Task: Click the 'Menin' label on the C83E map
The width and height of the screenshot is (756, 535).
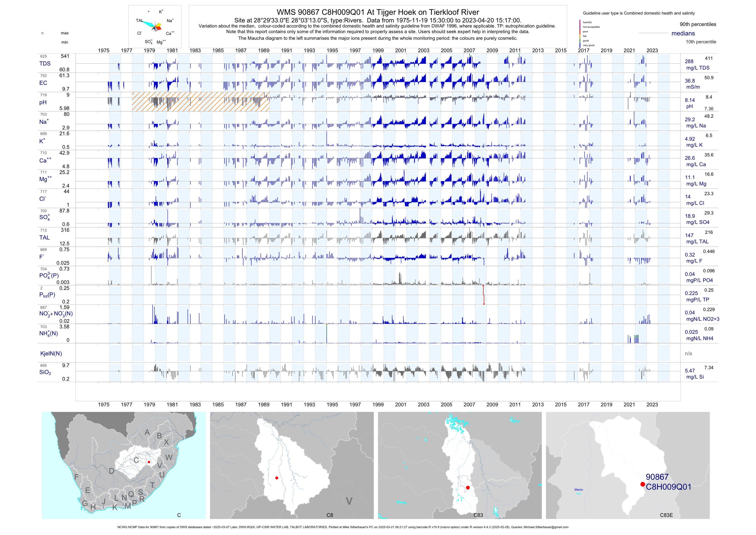Action: 579,490
